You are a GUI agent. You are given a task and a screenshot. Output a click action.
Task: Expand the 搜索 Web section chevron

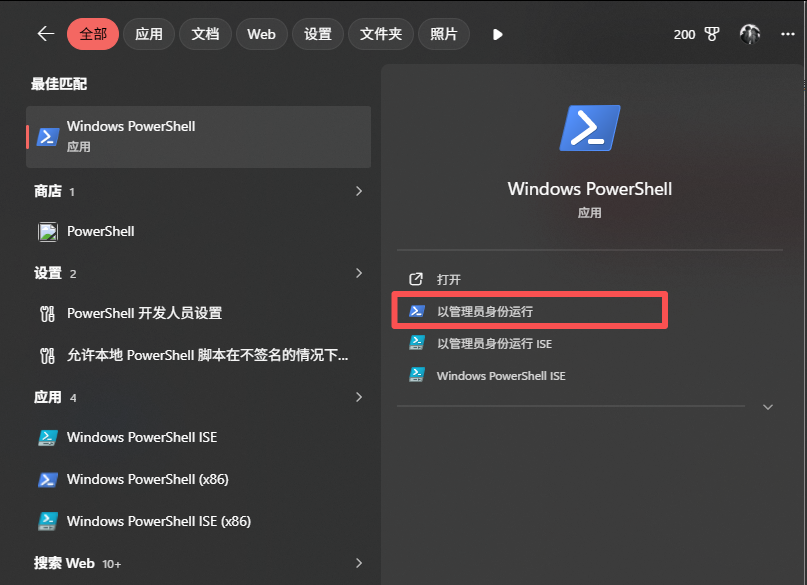359,563
